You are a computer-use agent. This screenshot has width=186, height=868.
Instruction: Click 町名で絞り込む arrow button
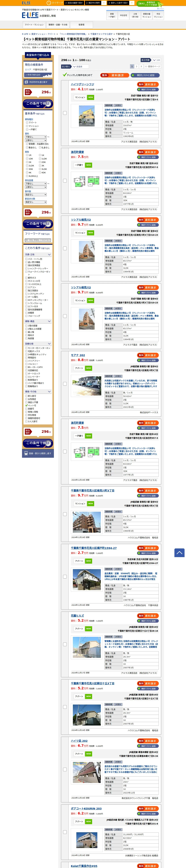click(38, 75)
